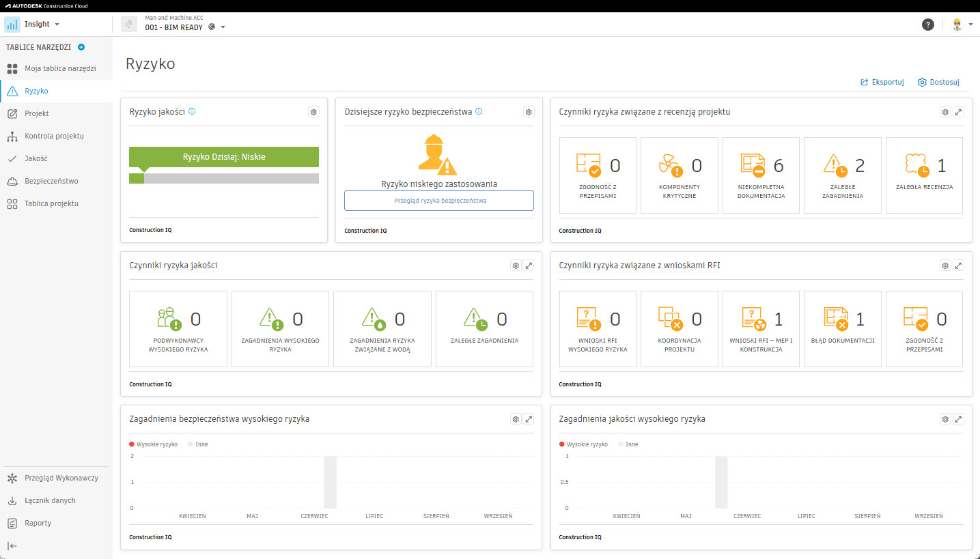Image resolution: width=980 pixels, height=559 pixels.
Task: Open the Niekompletna dokumentacja risk tile
Action: [761, 175]
